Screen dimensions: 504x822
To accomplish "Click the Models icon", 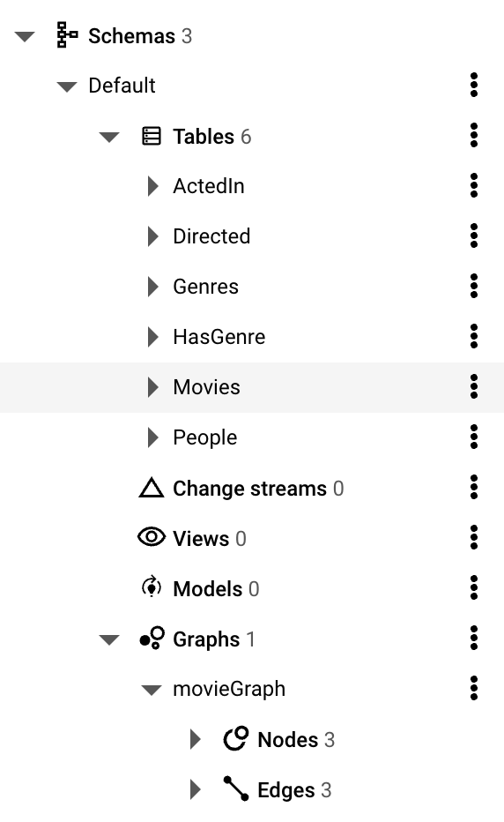I will pos(152,587).
